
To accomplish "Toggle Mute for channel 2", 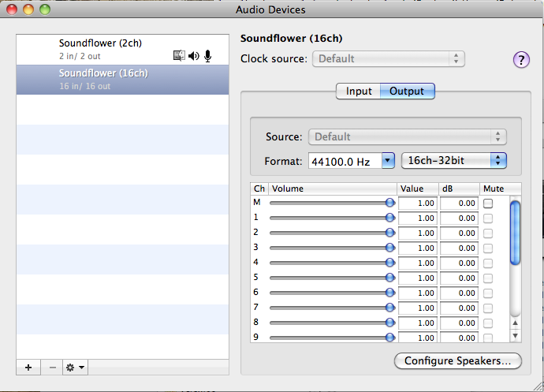I will coord(488,233).
